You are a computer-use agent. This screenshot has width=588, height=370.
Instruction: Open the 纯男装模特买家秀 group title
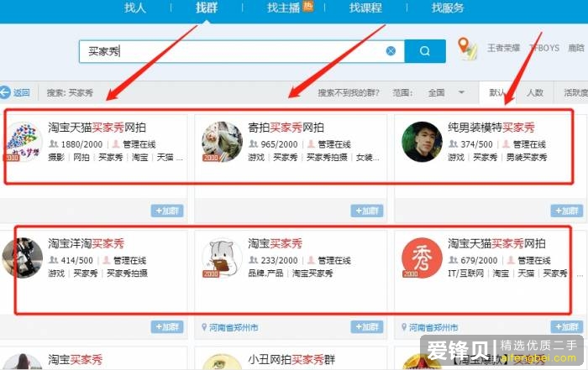pos(491,128)
